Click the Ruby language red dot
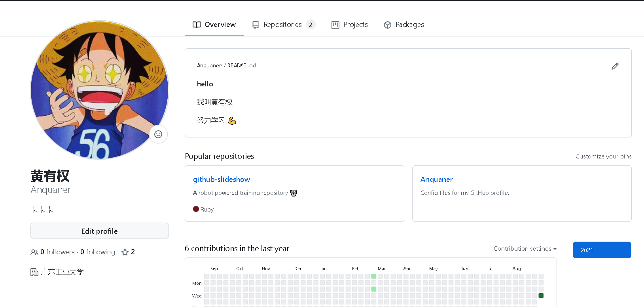 (x=196, y=209)
